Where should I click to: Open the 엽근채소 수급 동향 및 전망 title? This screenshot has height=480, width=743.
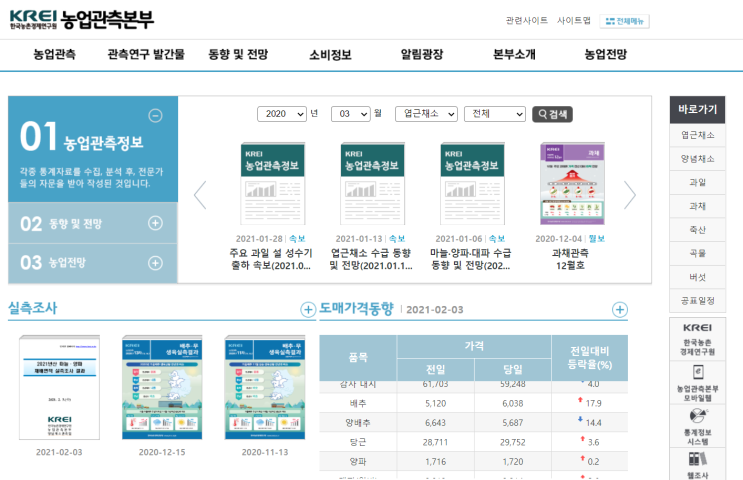tap(371, 259)
